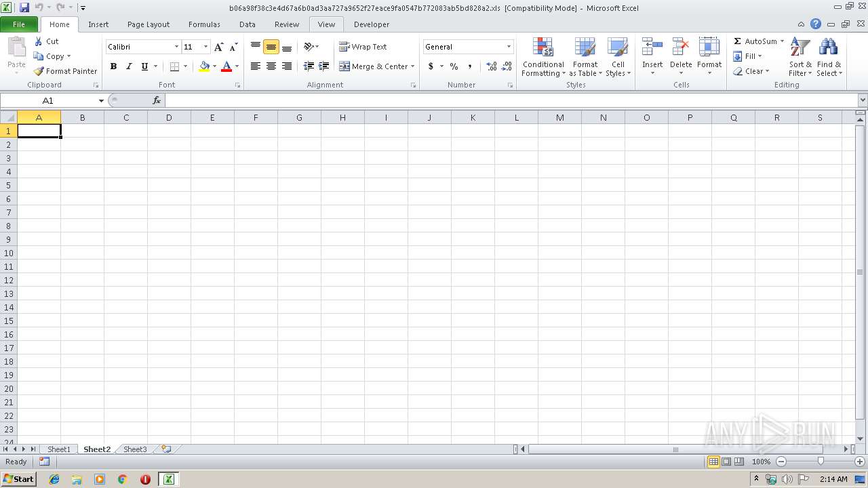Open the font name Calibri dropdown
Viewport: 868px width, 488px height.
pyautogui.click(x=176, y=47)
